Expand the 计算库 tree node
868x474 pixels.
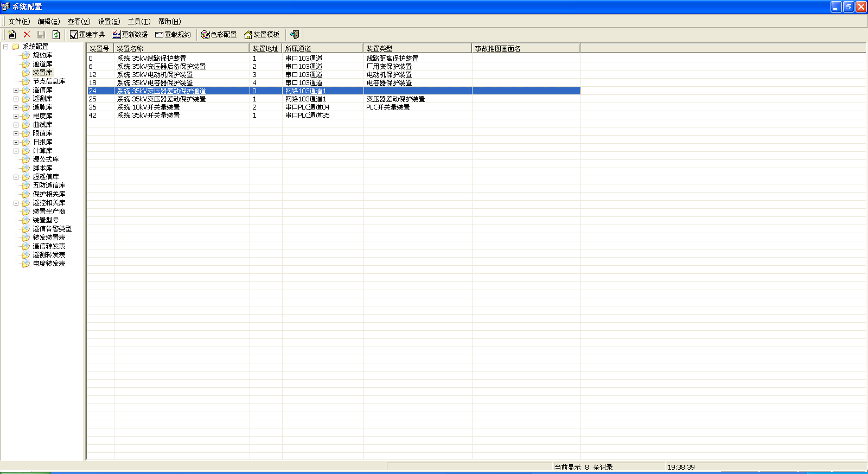pyautogui.click(x=16, y=151)
